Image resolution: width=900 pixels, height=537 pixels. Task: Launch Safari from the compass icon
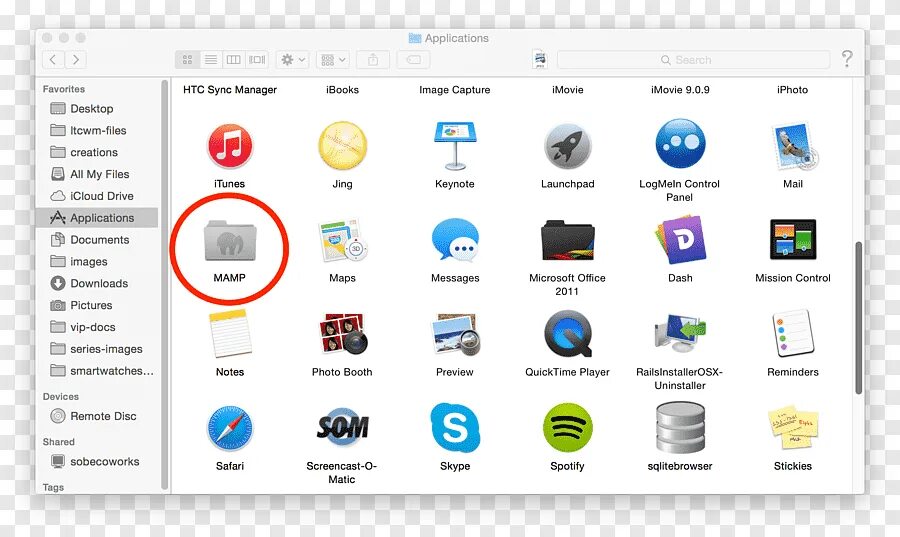point(230,428)
